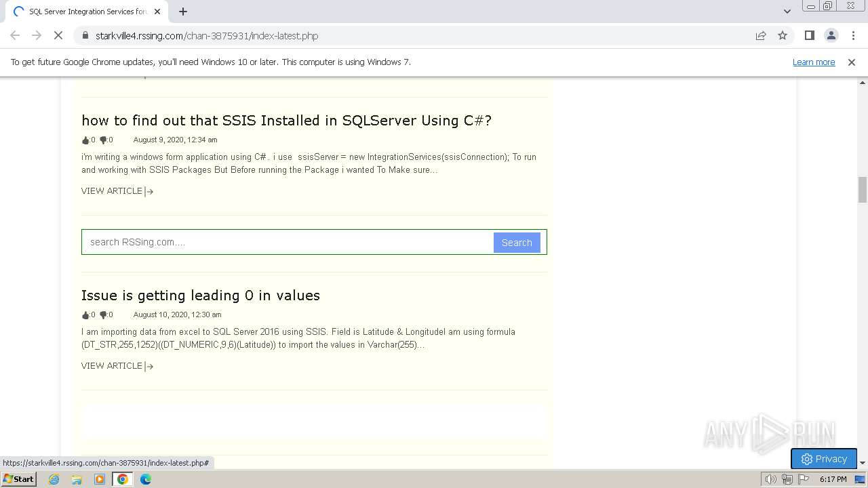This screenshot has height=488, width=868.
Task: Click the back navigation arrow
Action: pos(15,35)
